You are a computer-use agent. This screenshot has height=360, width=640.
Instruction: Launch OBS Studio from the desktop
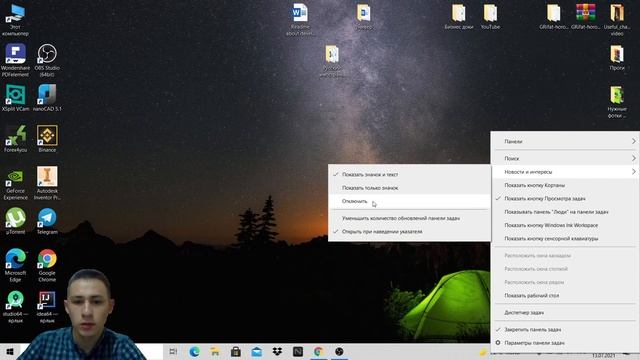click(47, 60)
